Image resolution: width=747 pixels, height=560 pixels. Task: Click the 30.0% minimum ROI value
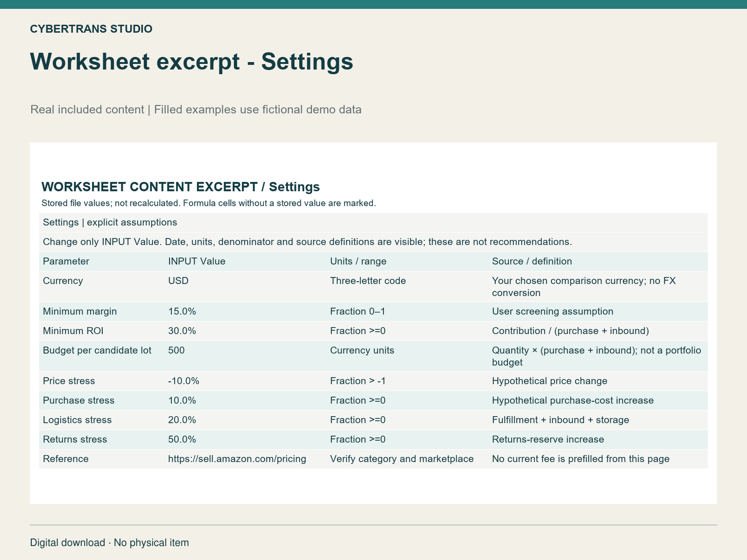point(182,331)
